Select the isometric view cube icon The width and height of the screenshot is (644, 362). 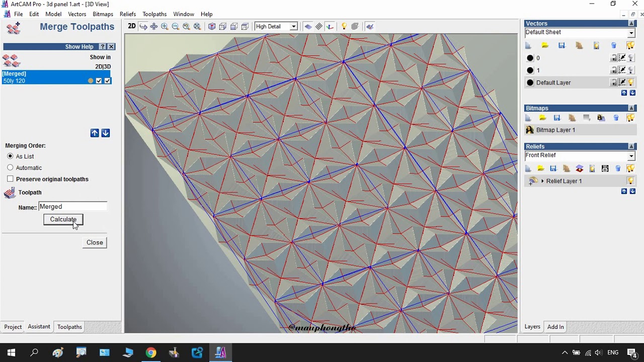pos(212,26)
